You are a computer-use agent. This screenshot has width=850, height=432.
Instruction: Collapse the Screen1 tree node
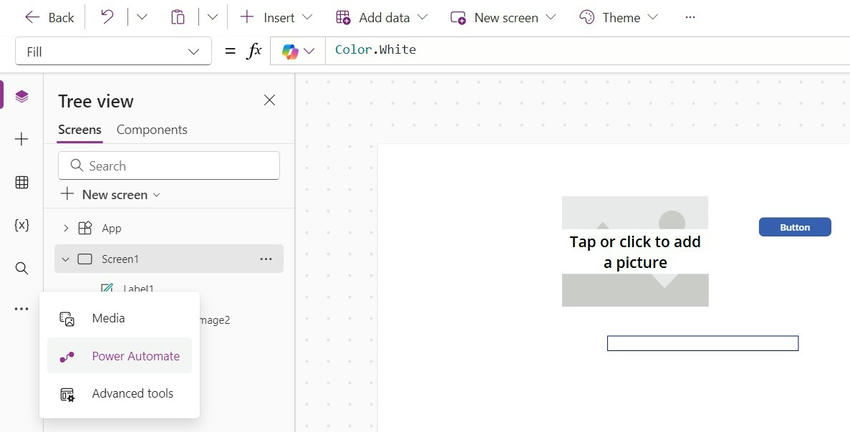click(66, 259)
